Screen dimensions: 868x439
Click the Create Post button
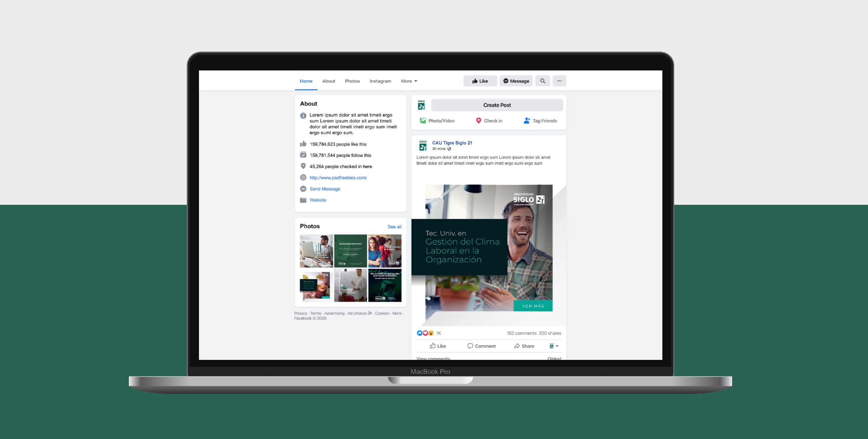[x=497, y=105]
